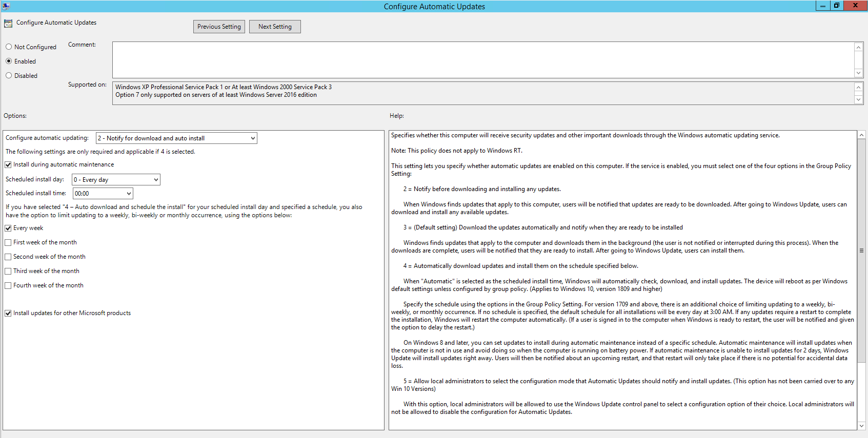Toggle Install updates for other Microsoft products

8,314
